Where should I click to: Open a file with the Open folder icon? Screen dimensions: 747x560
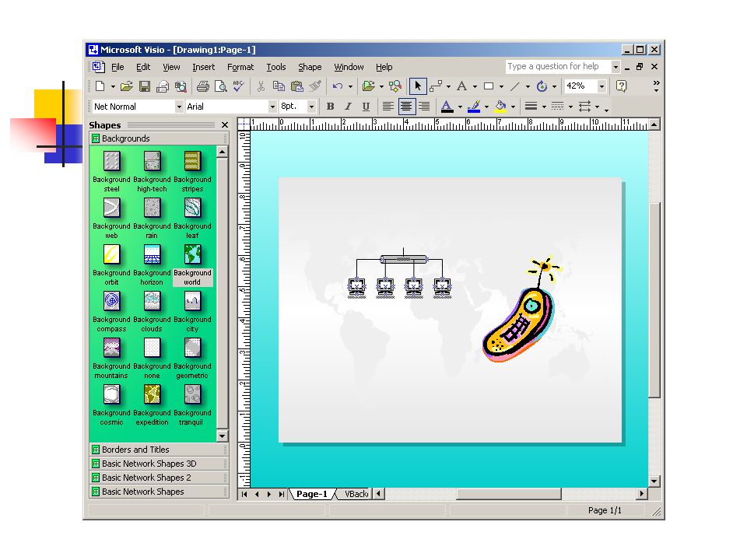(126, 86)
